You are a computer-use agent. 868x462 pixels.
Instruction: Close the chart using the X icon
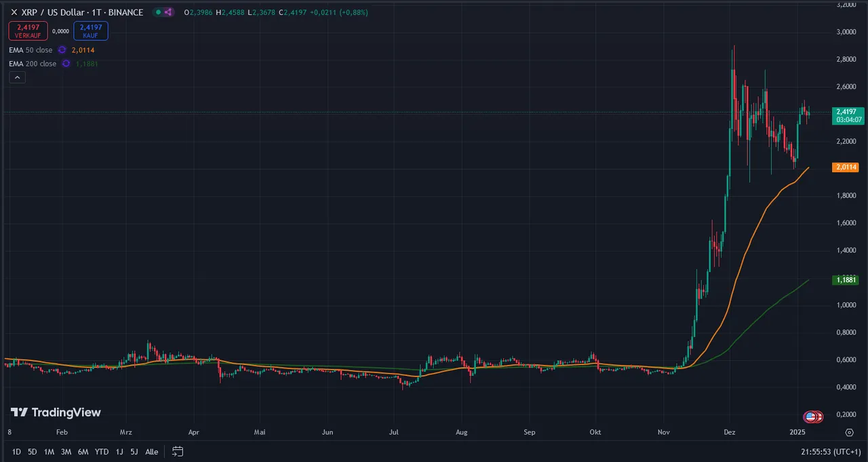[x=14, y=12]
